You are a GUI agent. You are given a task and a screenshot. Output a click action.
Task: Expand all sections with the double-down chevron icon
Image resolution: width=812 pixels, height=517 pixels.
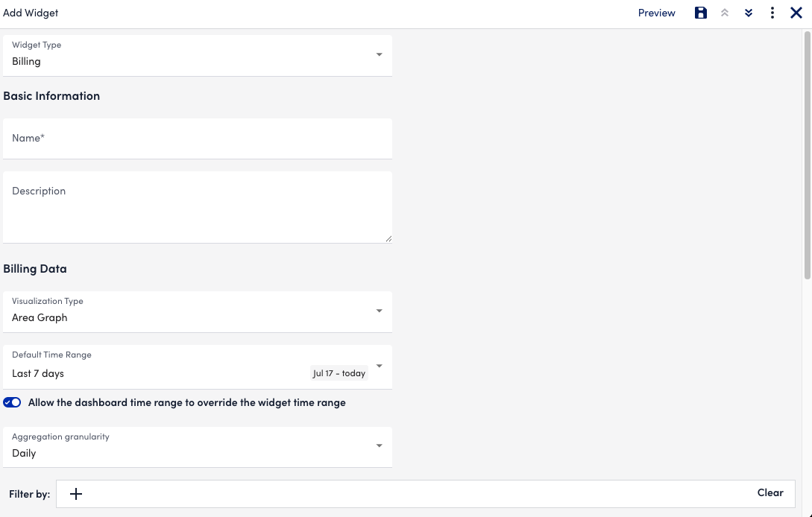[x=748, y=13]
